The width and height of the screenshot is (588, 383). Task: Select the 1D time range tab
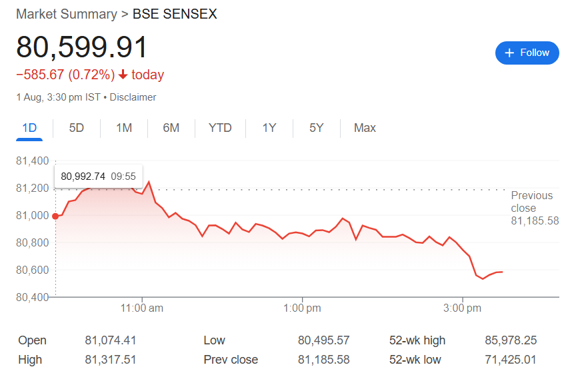(x=29, y=128)
